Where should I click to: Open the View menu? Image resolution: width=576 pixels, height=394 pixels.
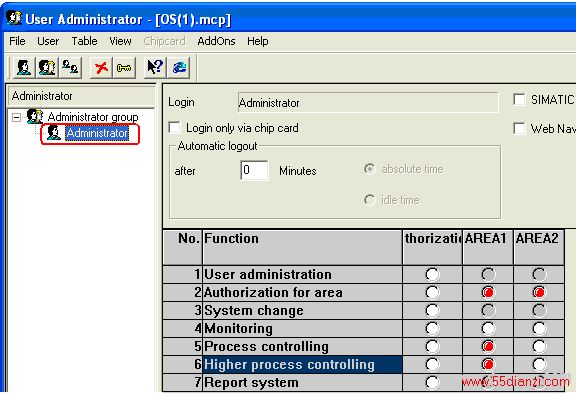coord(120,41)
